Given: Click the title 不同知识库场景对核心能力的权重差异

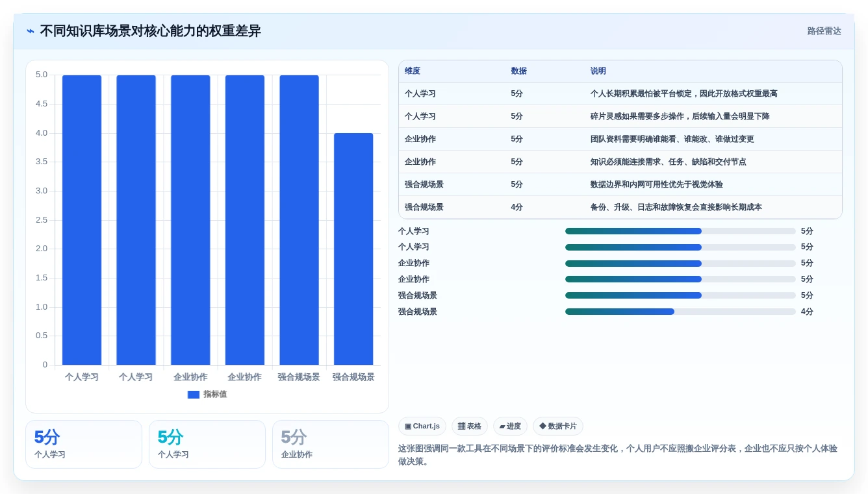Looking at the screenshot, I should (x=150, y=31).
